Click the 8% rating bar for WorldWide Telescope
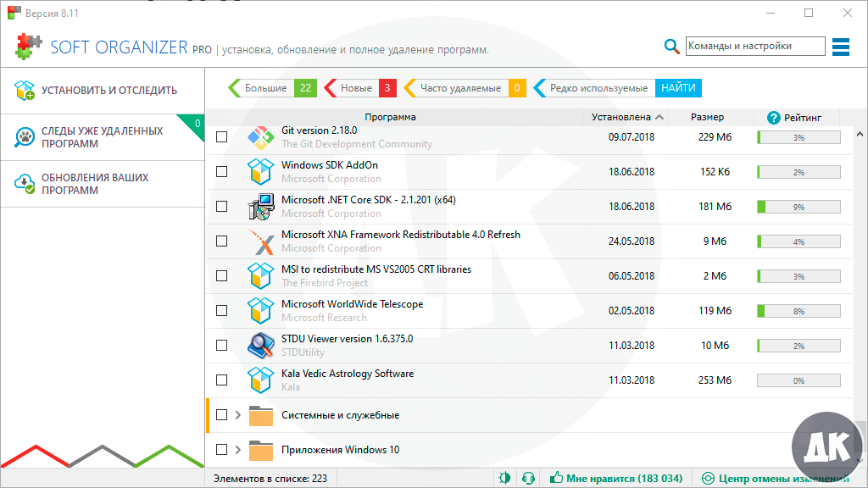The width and height of the screenshot is (868, 488). tap(798, 311)
